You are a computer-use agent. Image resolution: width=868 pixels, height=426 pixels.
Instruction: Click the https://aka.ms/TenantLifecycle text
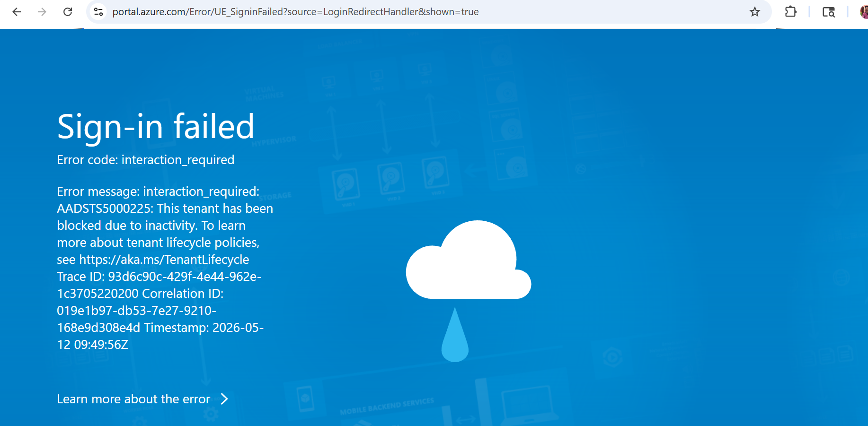[x=164, y=260]
